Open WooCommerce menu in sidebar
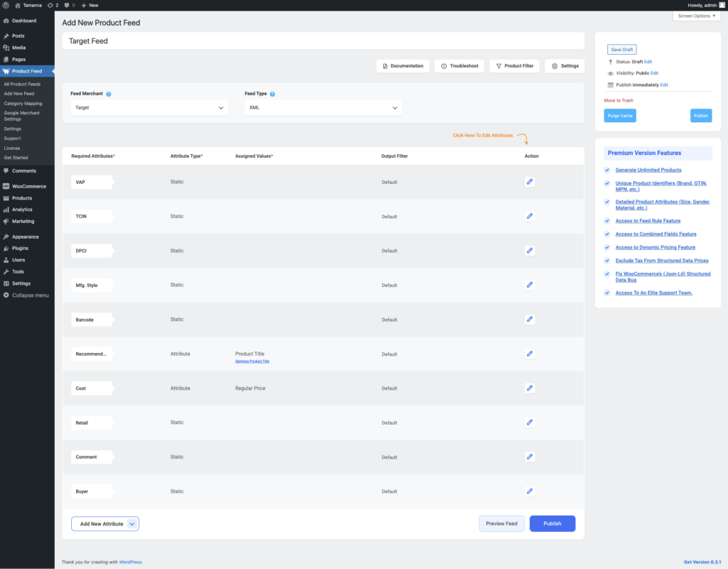Image resolution: width=728 pixels, height=569 pixels. (27, 186)
